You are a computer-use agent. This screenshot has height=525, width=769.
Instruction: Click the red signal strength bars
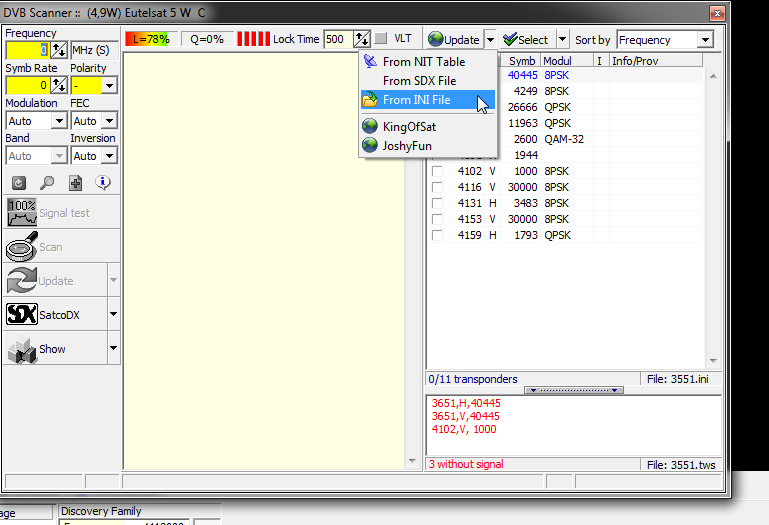click(x=253, y=39)
